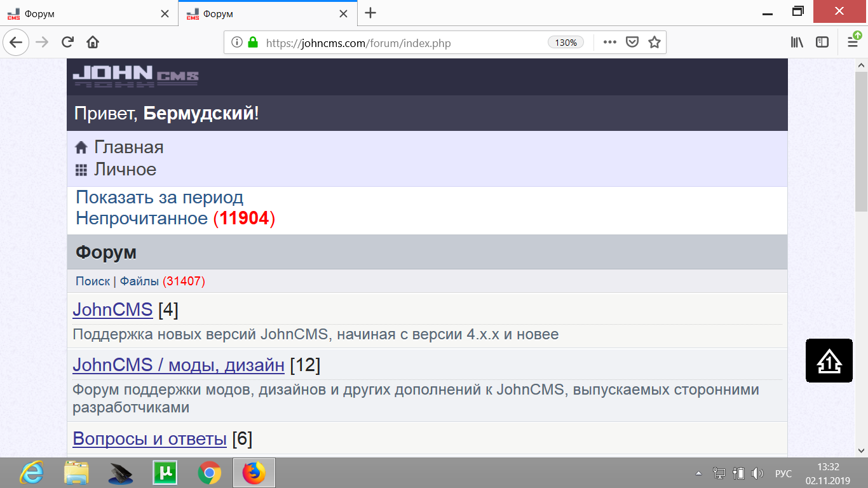The image size is (868, 488).
Task: Open Firefox library icon
Action: [x=797, y=43]
